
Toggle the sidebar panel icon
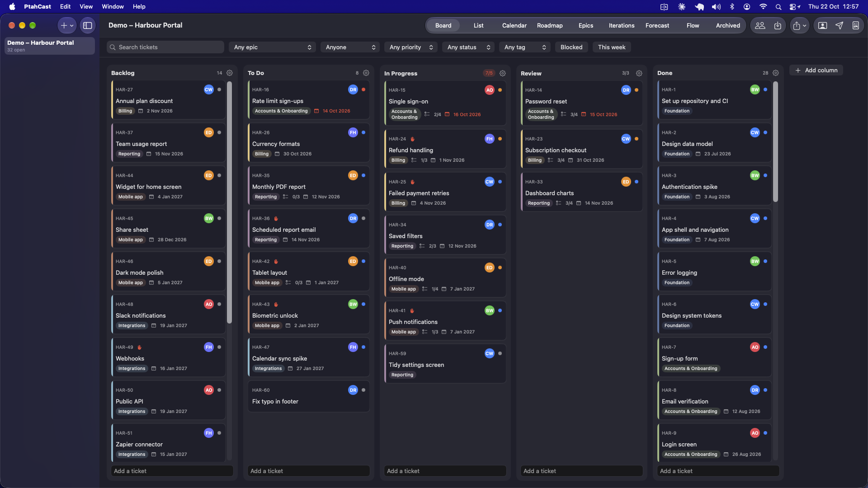(88, 26)
